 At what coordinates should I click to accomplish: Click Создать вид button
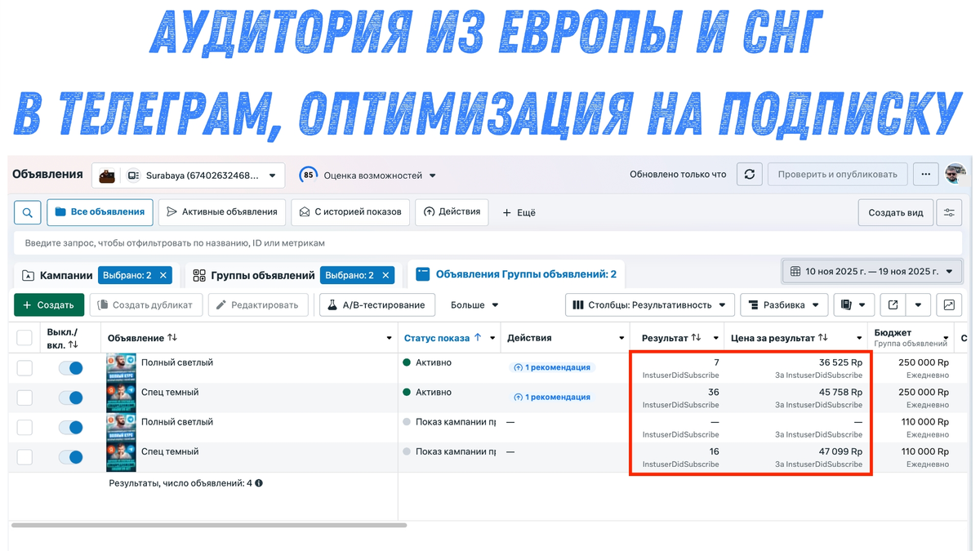click(x=896, y=212)
